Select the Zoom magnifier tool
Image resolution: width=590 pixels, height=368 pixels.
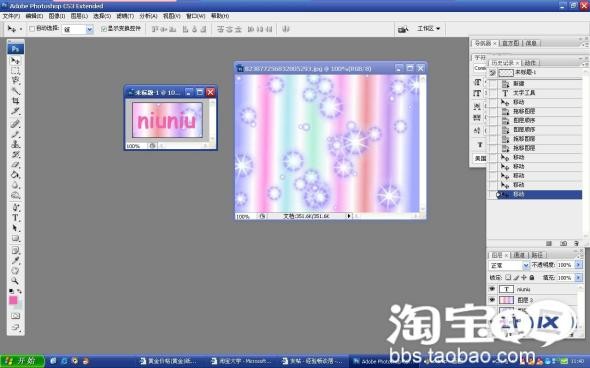(15, 281)
